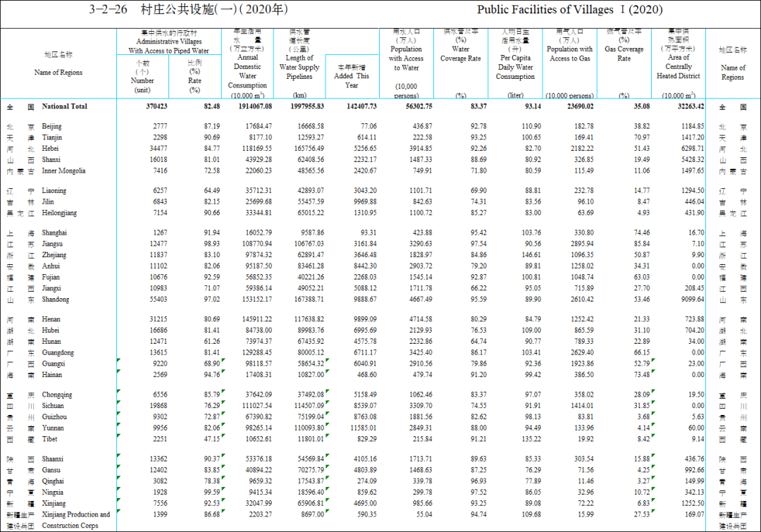
Task: Select the "Water Coverage Rate" column header
Action: coord(460,54)
